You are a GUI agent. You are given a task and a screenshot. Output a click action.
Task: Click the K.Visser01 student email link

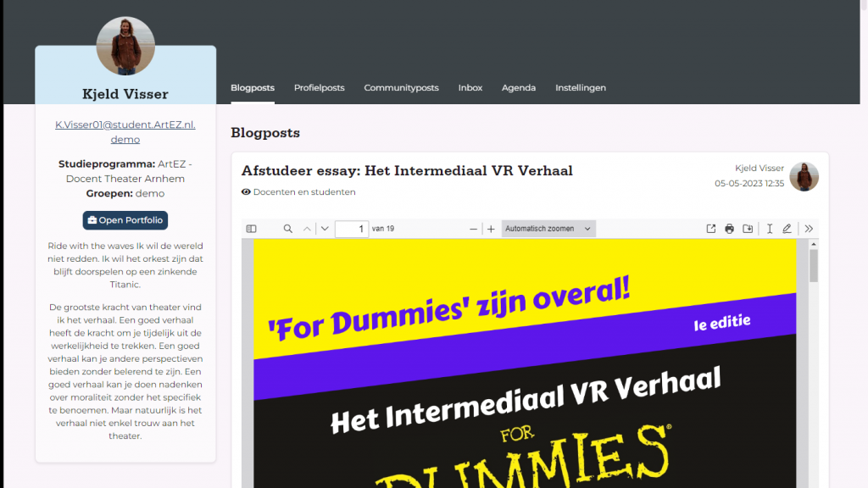click(x=125, y=125)
